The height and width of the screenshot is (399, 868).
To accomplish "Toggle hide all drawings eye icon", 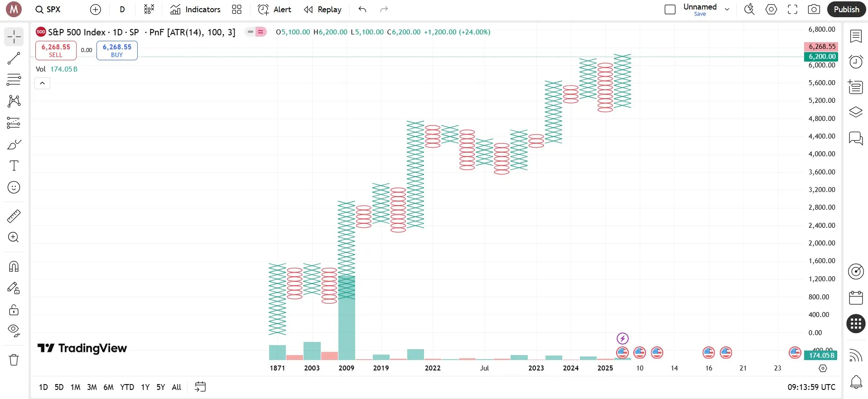I will [14, 331].
